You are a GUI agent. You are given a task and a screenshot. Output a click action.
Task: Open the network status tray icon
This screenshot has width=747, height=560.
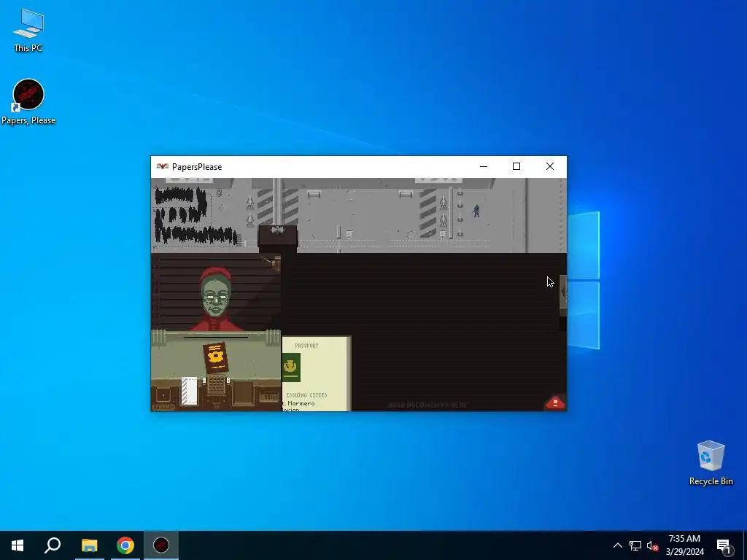(635, 545)
